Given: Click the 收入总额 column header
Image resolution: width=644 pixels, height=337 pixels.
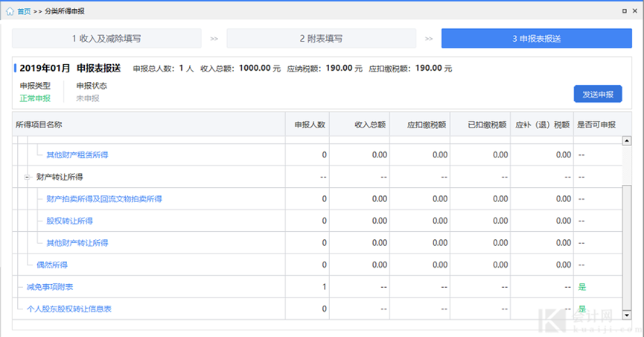Looking at the screenshot, I should (369, 125).
